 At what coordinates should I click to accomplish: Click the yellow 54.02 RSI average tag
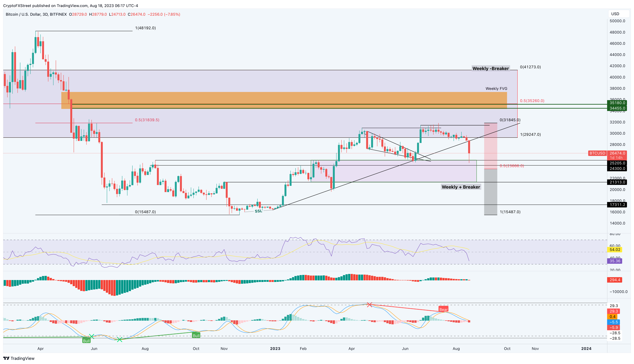614,249
